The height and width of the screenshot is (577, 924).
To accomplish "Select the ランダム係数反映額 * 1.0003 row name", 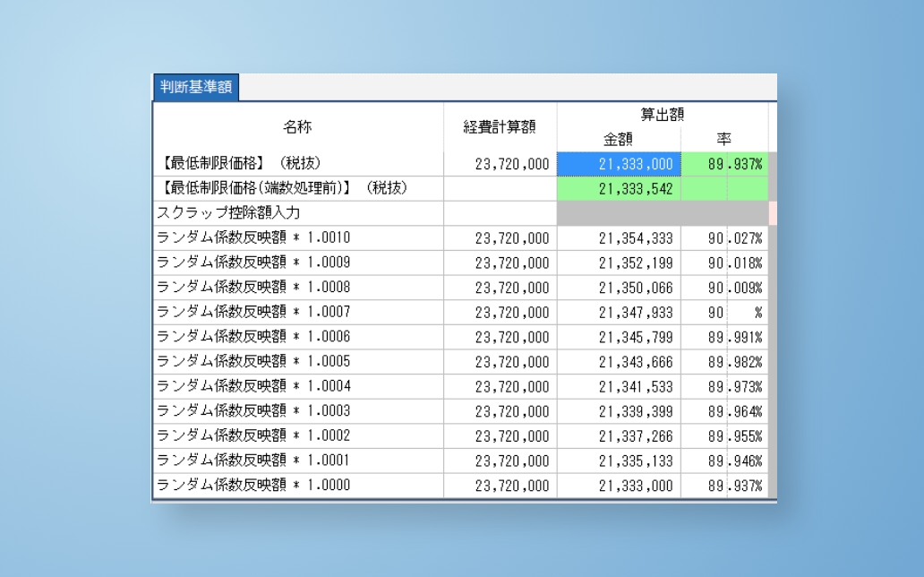I will click(x=253, y=411).
